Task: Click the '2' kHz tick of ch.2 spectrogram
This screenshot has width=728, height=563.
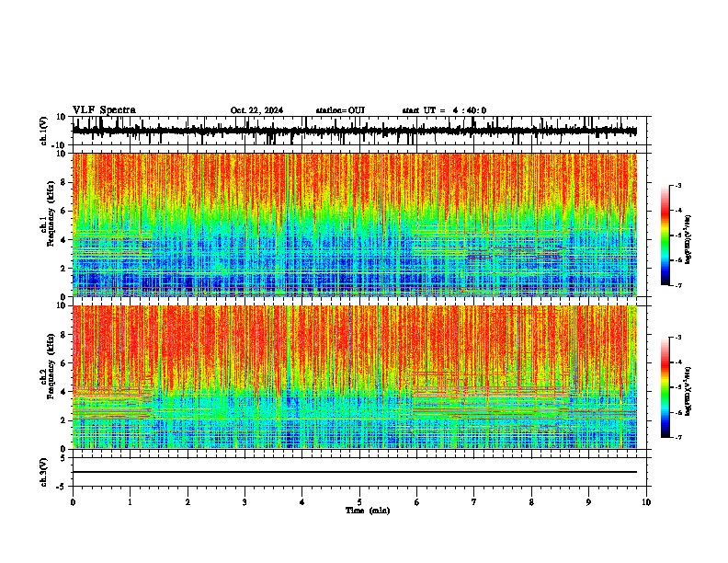Action: click(63, 420)
